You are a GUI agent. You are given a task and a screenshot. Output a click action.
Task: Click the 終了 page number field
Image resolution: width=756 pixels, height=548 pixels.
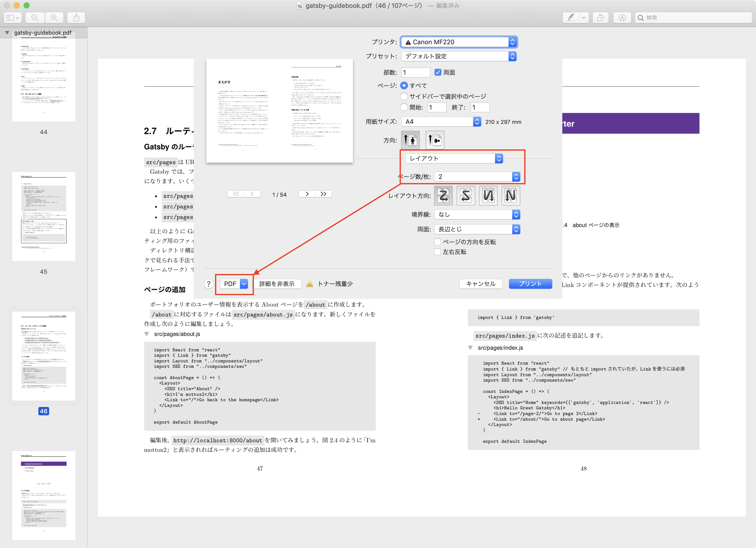pyautogui.click(x=480, y=107)
